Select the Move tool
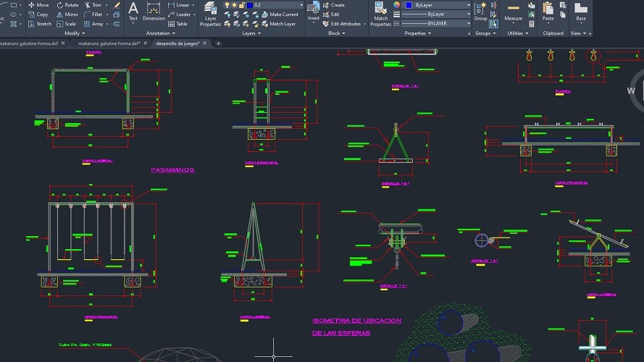The image size is (644, 362). [38, 5]
